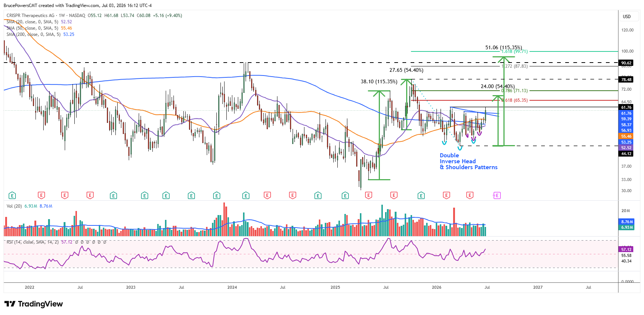The height and width of the screenshot is (315, 644).
Task: Click the green earnings marker just after 2024
Action: point(246,195)
